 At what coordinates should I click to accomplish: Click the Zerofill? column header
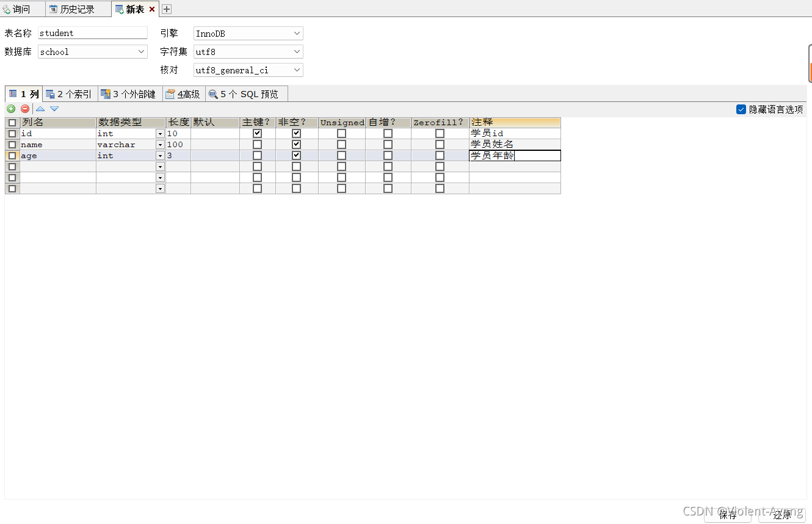pyautogui.click(x=440, y=122)
